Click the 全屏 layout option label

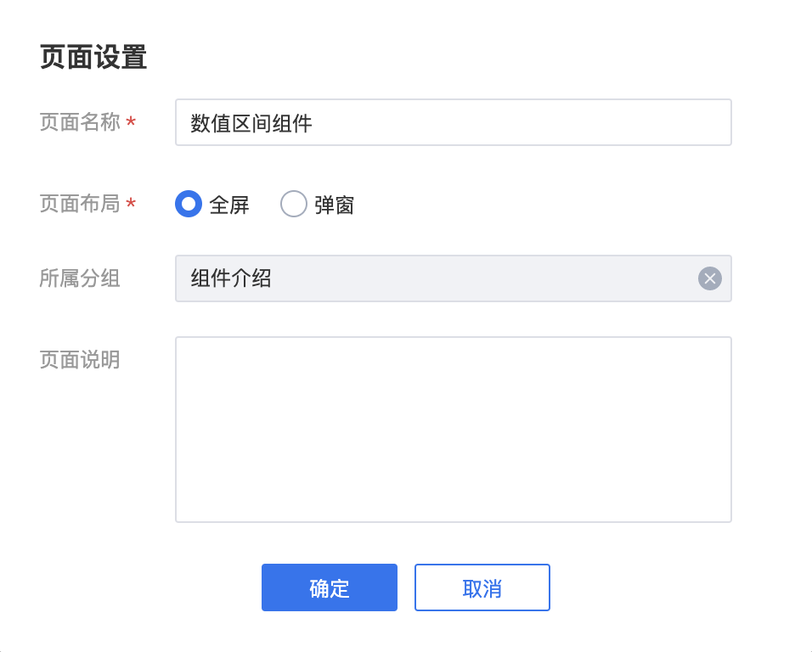pyautogui.click(x=229, y=205)
